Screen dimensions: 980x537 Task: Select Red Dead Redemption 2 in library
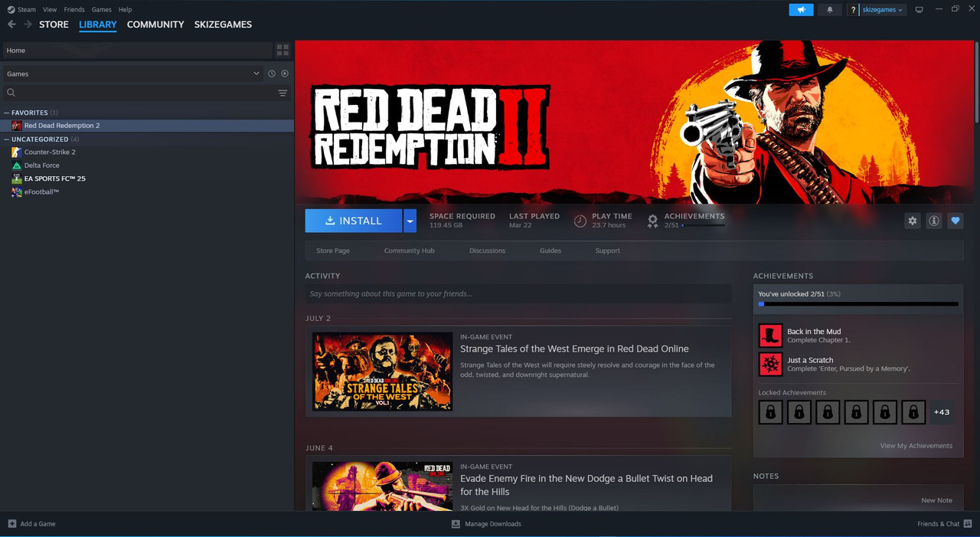click(147, 126)
